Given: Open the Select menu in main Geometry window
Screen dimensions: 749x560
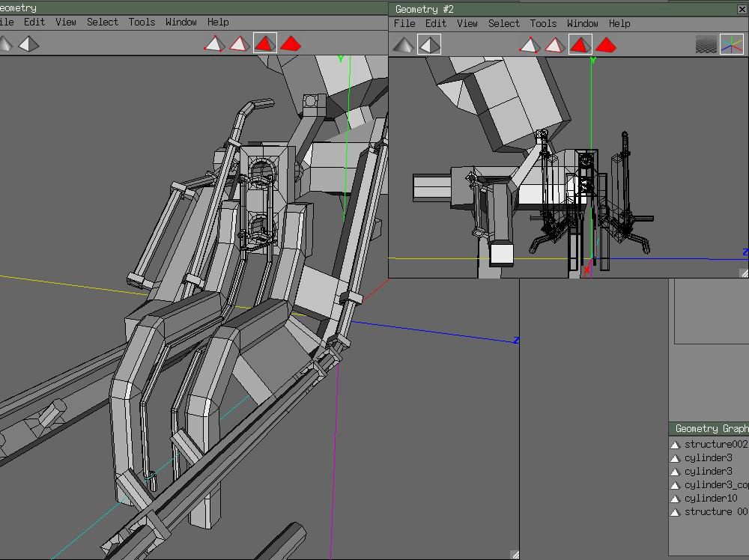Looking at the screenshot, I should (103, 22).
